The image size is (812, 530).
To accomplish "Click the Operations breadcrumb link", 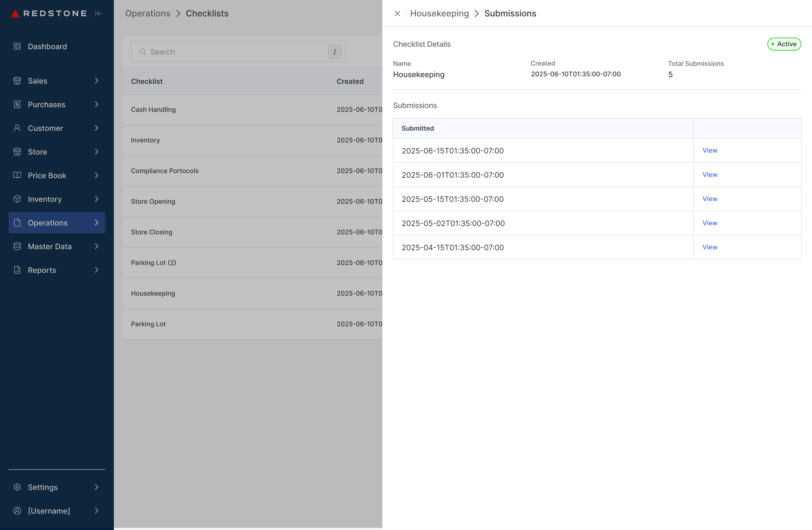I will point(147,14).
